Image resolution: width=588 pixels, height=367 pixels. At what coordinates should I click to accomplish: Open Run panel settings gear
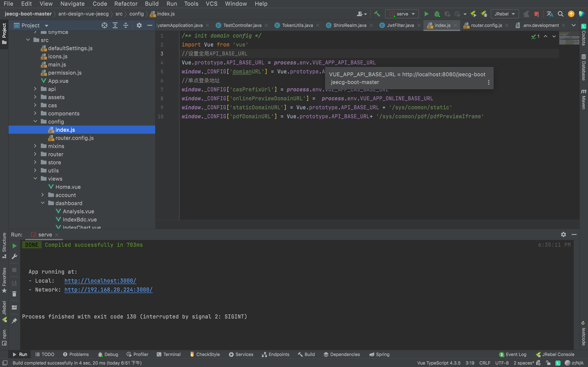[x=563, y=234]
